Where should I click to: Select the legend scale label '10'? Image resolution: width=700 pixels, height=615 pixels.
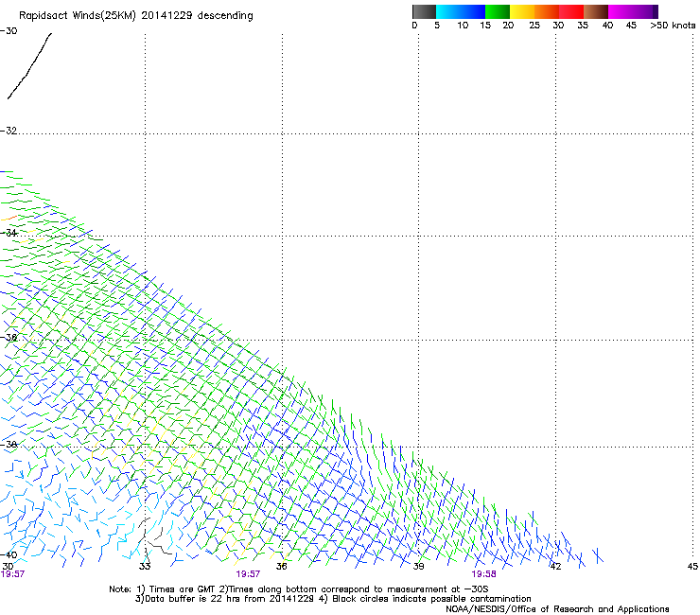coord(463,26)
